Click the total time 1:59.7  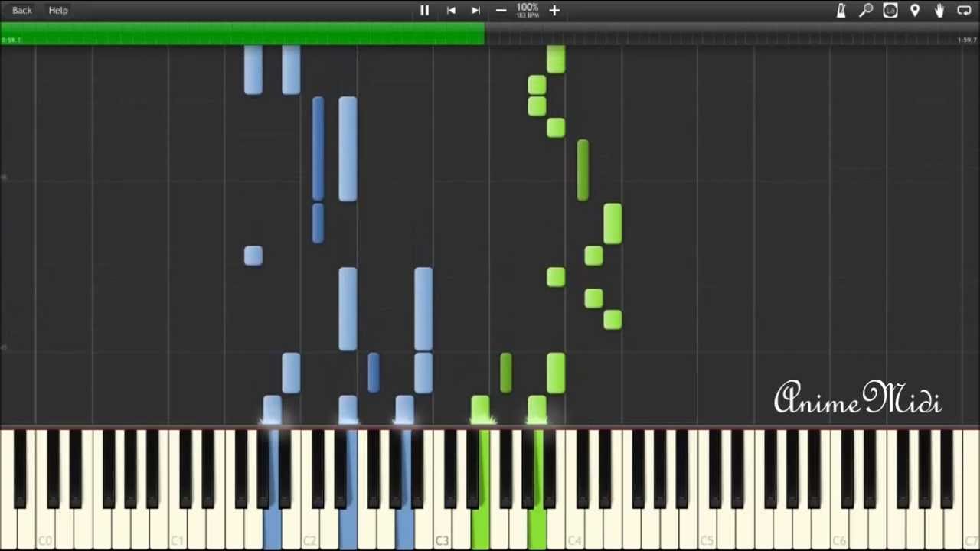(968, 40)
